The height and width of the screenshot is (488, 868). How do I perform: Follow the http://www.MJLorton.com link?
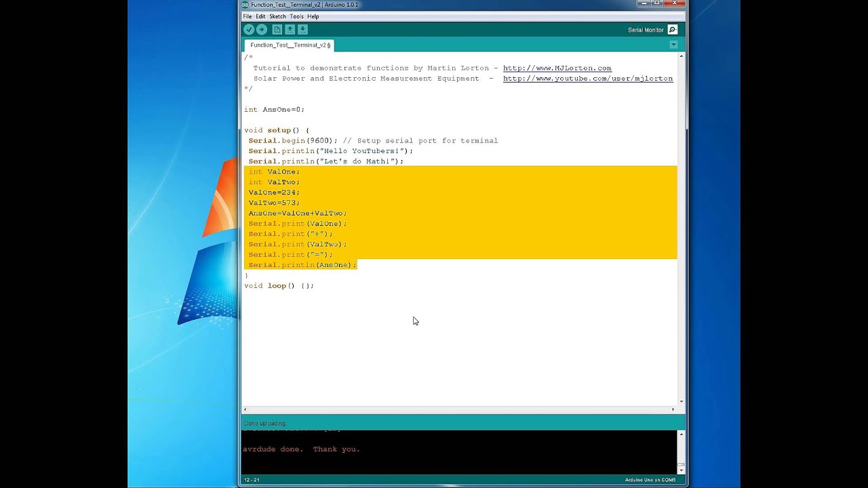click(557, 68)
